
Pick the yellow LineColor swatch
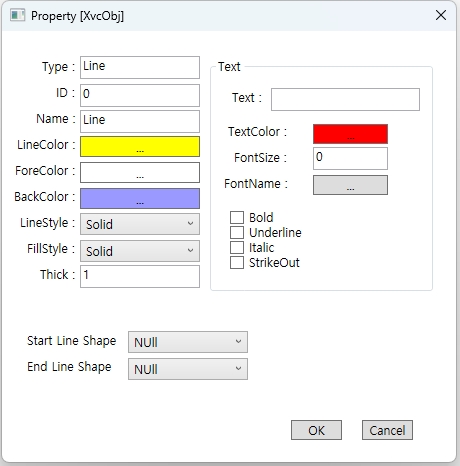pyautogui.click(x=140, y=146)
